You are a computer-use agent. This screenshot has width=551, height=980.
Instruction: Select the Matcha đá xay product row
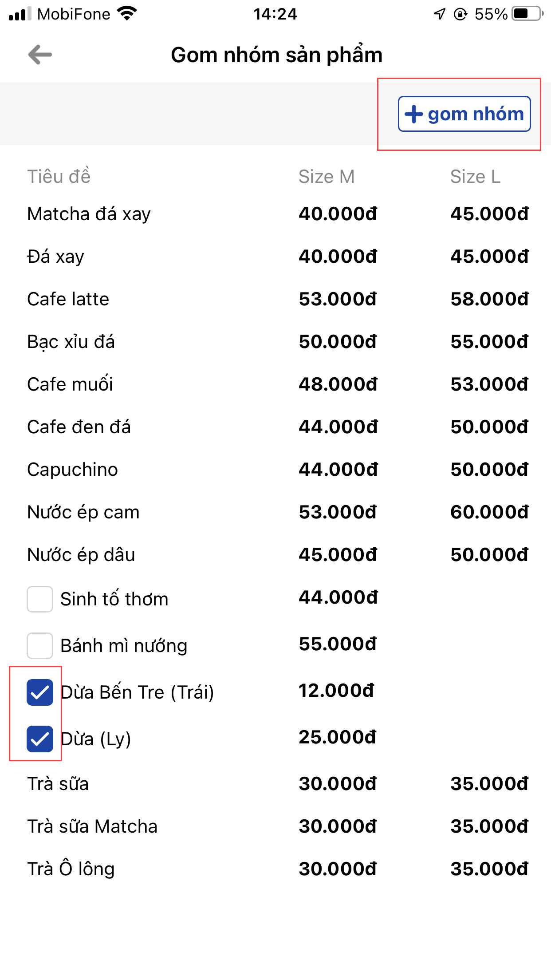89,214
